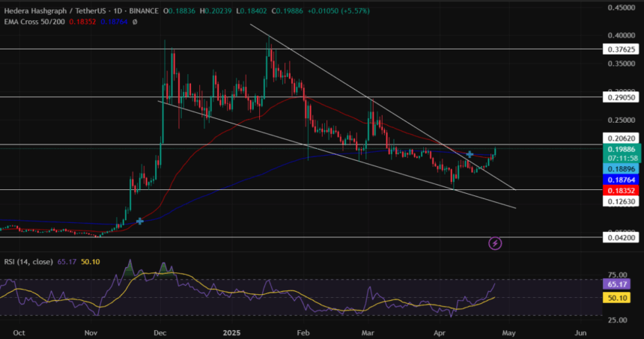Select the blue EMA cross marker near November
This screenshot has width=644, height=339.
tap(139, 222)
